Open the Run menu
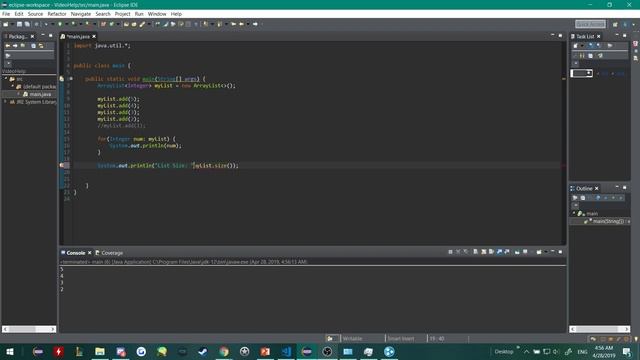 click(139, 14)
